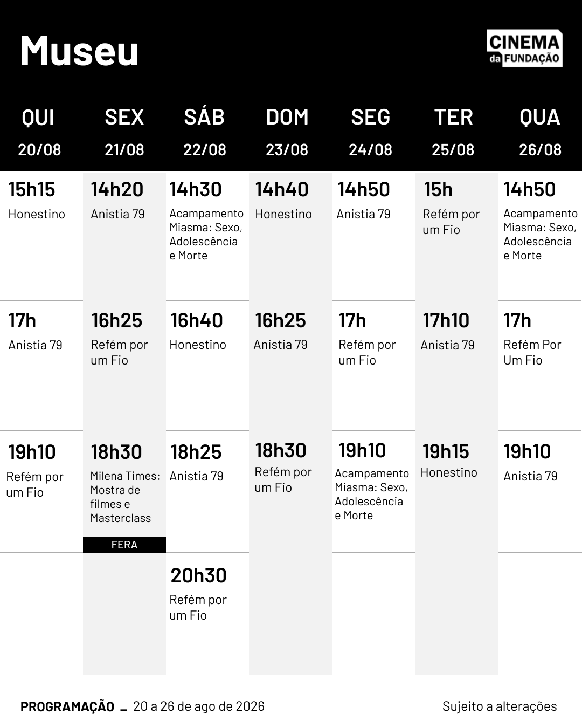Image resolution: width=582 pixels, height=728 pixels.
Task: Open the SEX 21/08 day column
Action: click(x=124, y=132)
